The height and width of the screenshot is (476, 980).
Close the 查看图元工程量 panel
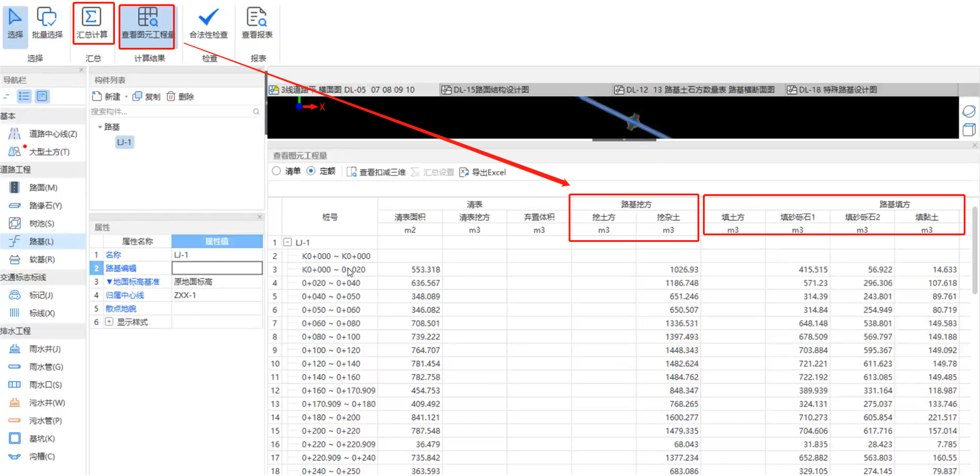click(x=975, y=145)
